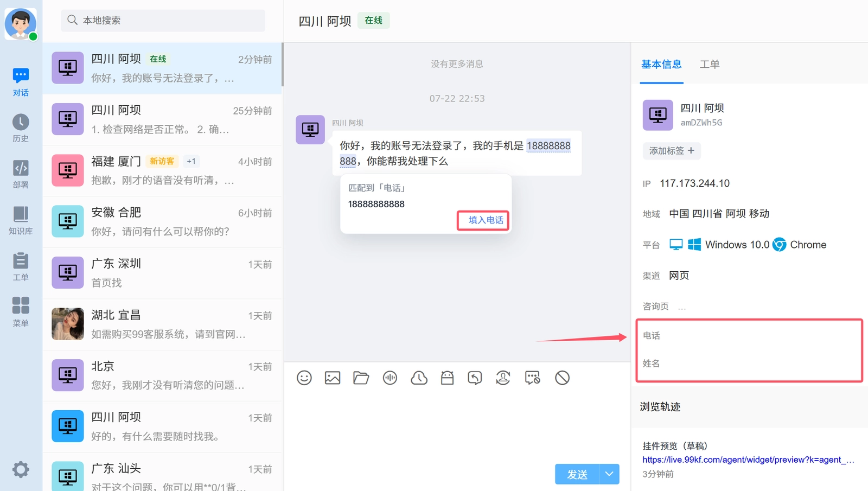Image resolution: width=868 pixels, height=491 pixels.
Task: Click the 新访客 tag on 福建 厦门
Action: point(162,161)
